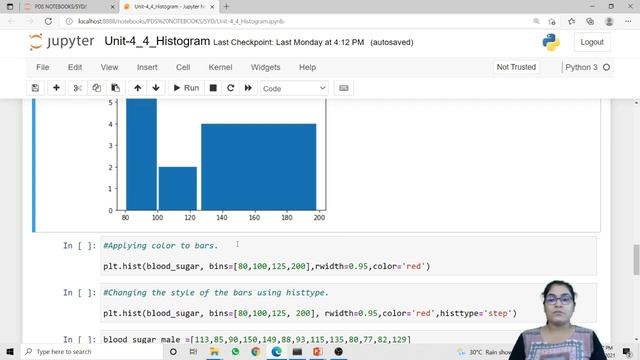
Task: Open the cell type Code dropdown
Action: click(294, 89)
